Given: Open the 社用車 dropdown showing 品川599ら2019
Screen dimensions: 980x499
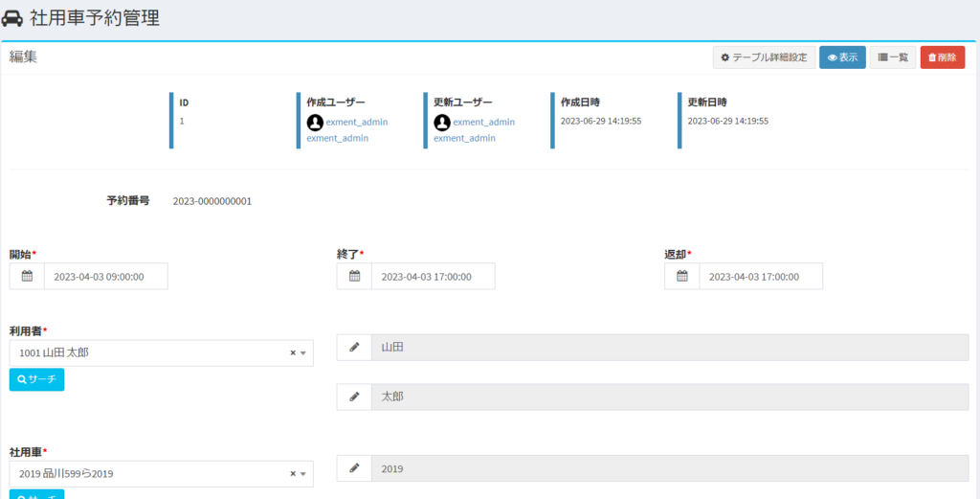Looking at the screenshot, I should click(x=161, y=473).
